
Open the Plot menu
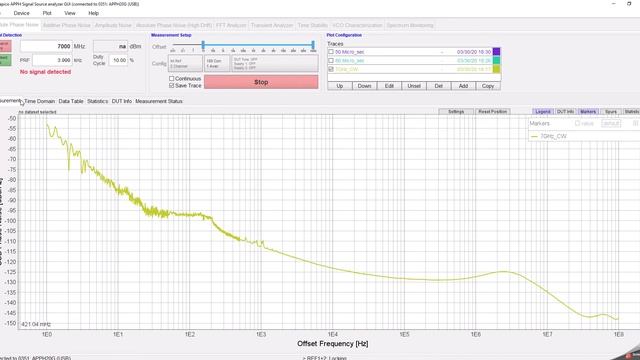[47, 13]
